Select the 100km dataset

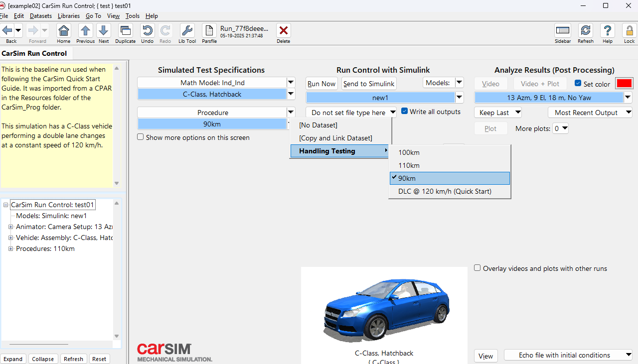pyautogui.click(x=450, y=152)
